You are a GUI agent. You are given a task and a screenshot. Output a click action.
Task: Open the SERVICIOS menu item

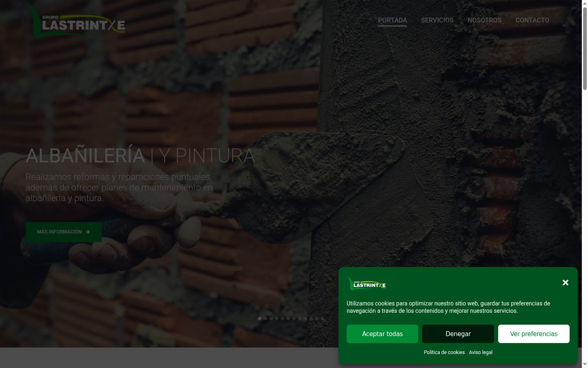pyautogui.click(x=437, y=20)
